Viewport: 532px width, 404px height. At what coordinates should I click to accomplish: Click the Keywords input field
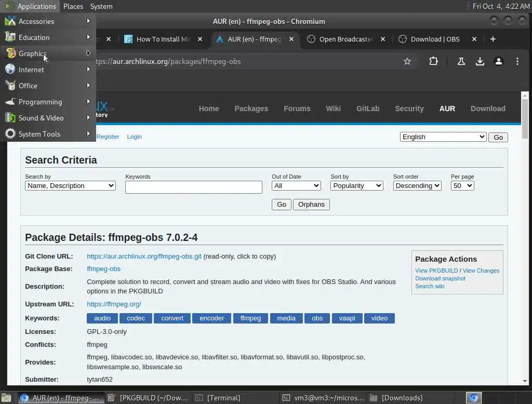(x=193, y=187)
